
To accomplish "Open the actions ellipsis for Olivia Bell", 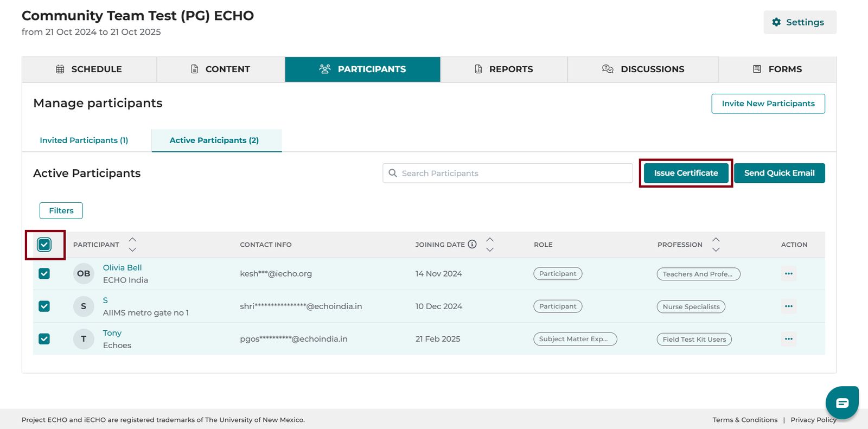I will click(x=788, y=273).
